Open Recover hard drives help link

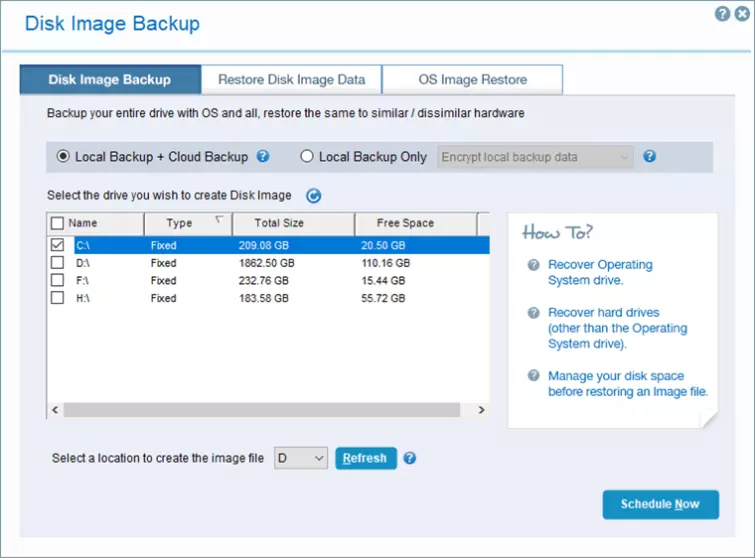tap(617, 328)
